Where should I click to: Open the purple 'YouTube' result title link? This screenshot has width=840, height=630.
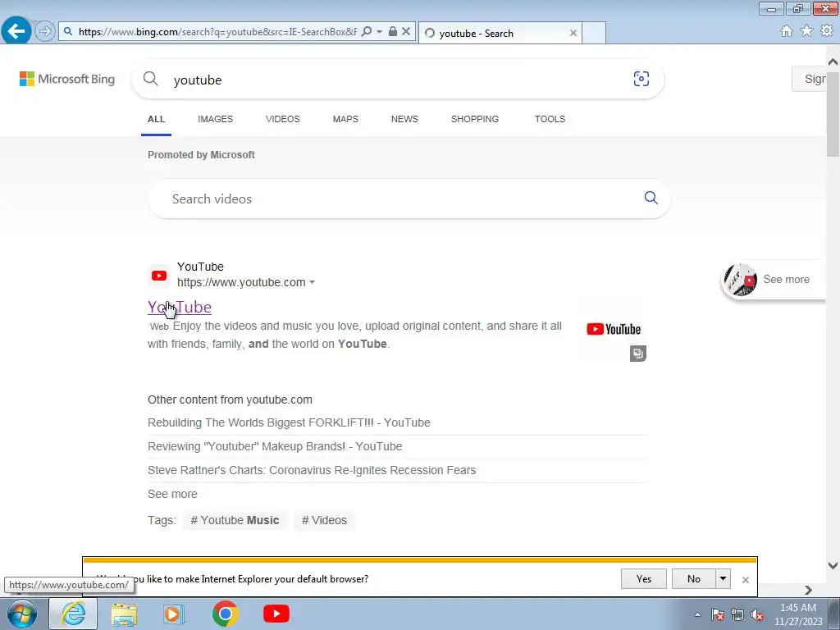pos(180,307)
